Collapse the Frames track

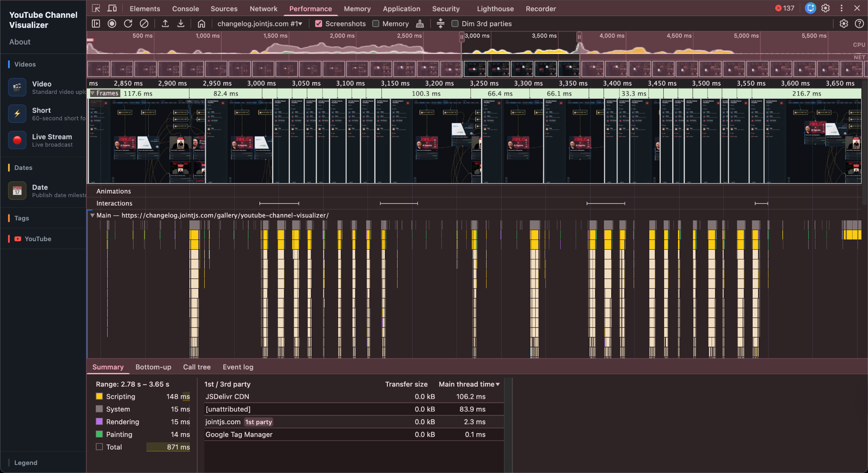93,93
